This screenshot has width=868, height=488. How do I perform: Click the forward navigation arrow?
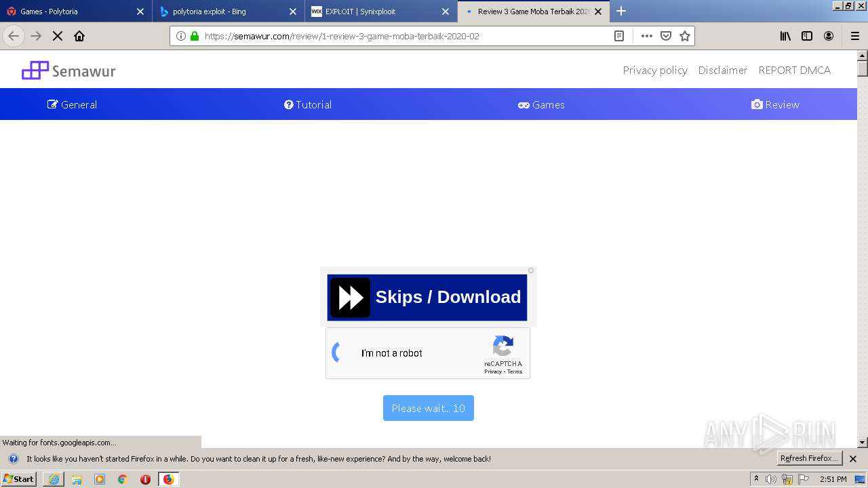36,36
